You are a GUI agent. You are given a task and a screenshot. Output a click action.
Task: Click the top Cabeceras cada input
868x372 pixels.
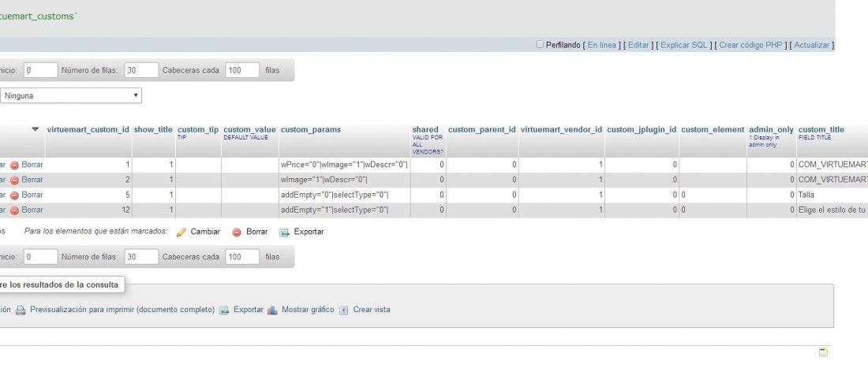(242, 70)
